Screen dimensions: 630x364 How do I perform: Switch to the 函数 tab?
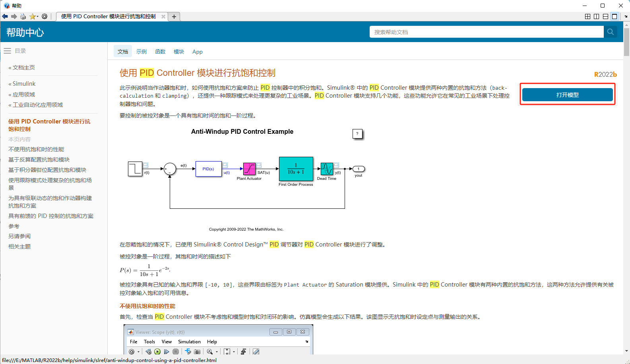pos(160,52)
